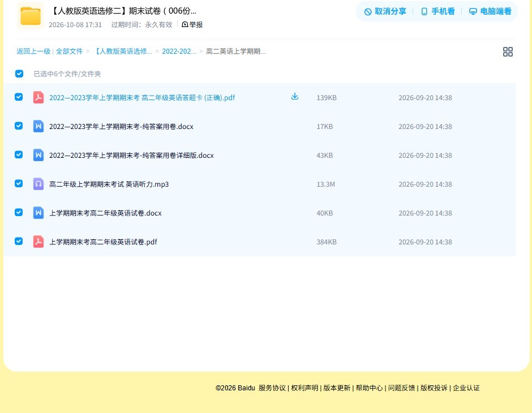Click the 384KB size value
532x413 pixels.
pos(327,242)
